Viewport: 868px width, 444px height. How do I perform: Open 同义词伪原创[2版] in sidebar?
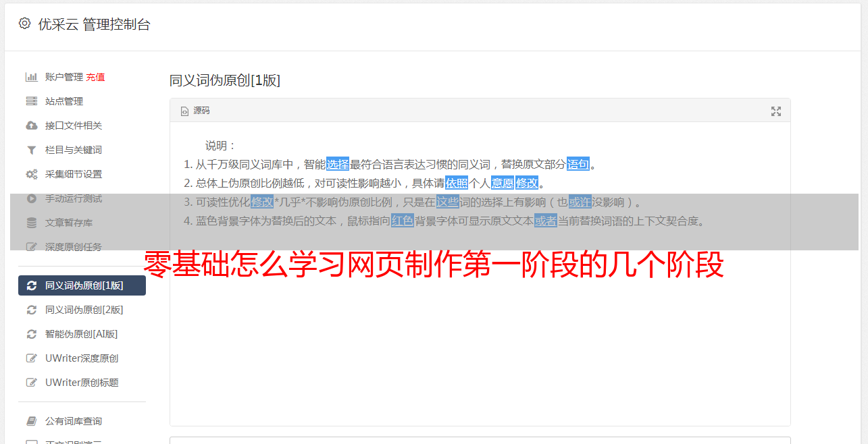pyautogui.click(x=82, y=310)
